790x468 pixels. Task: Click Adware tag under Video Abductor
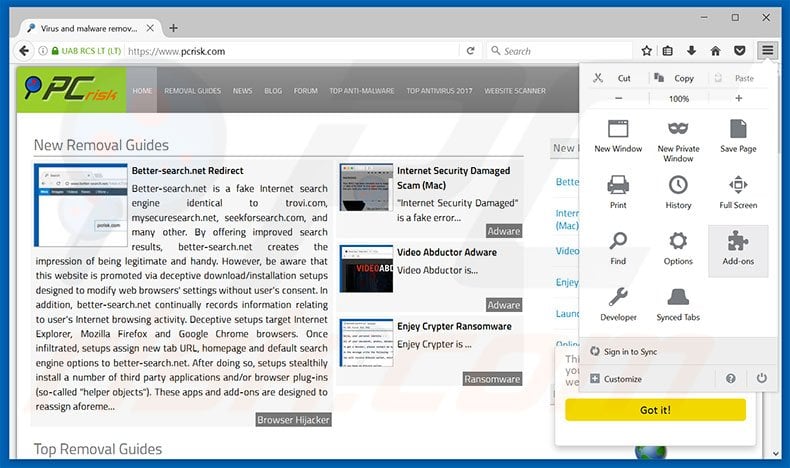coord(504,305)
